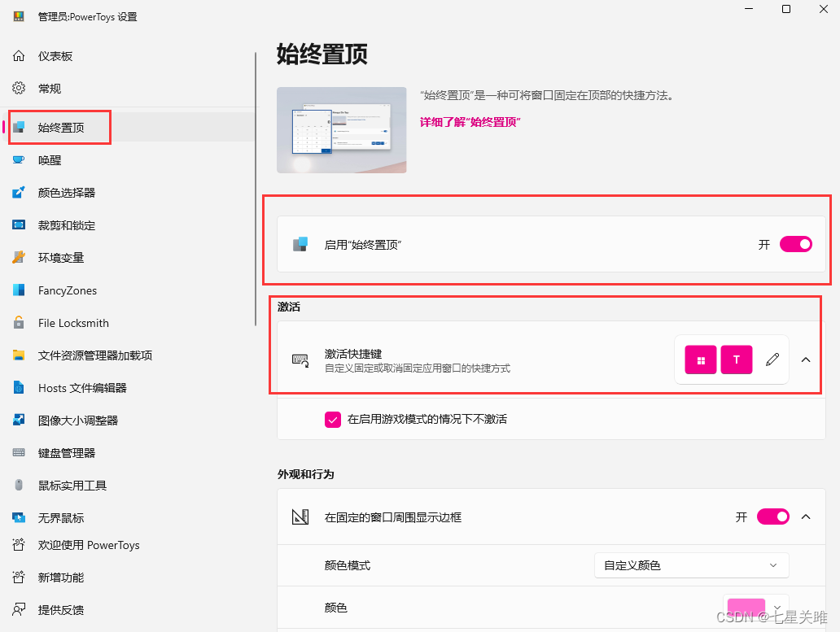The height and width of the screenshot is (632, 840).
Task: Click the Dashboard home icon in sidebar
Action: tap(19, 56)
